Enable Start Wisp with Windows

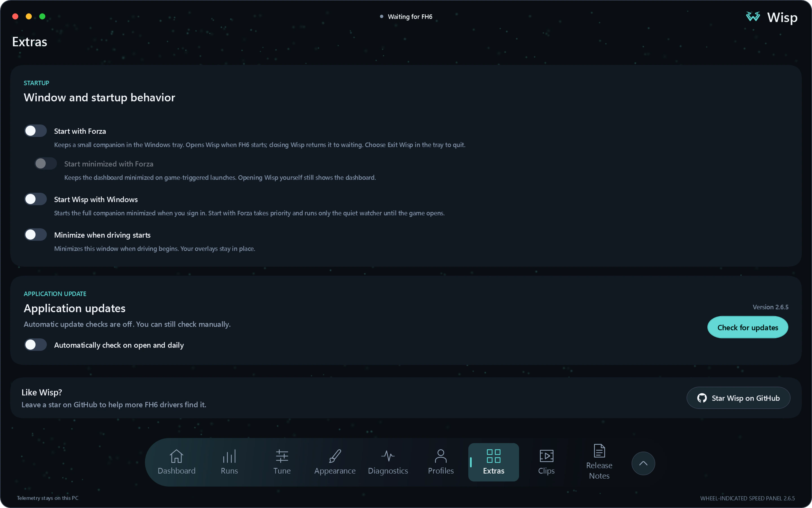click(x=35, y=199)
